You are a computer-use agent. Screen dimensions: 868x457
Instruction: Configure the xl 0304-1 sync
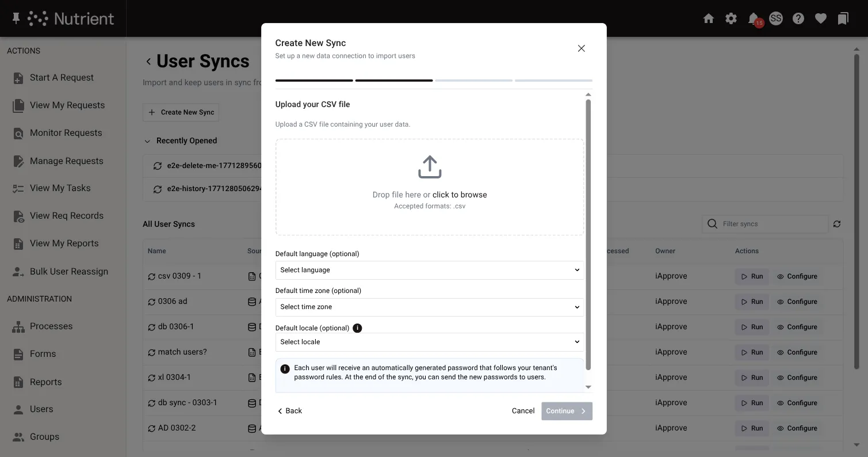point(797,378)
